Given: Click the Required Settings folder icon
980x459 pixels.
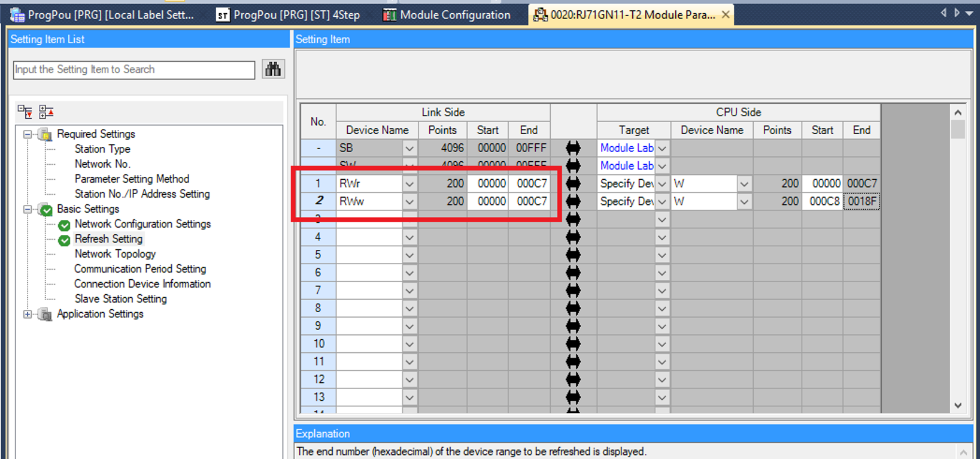Looking at the screenshot, I should [45, 134].
